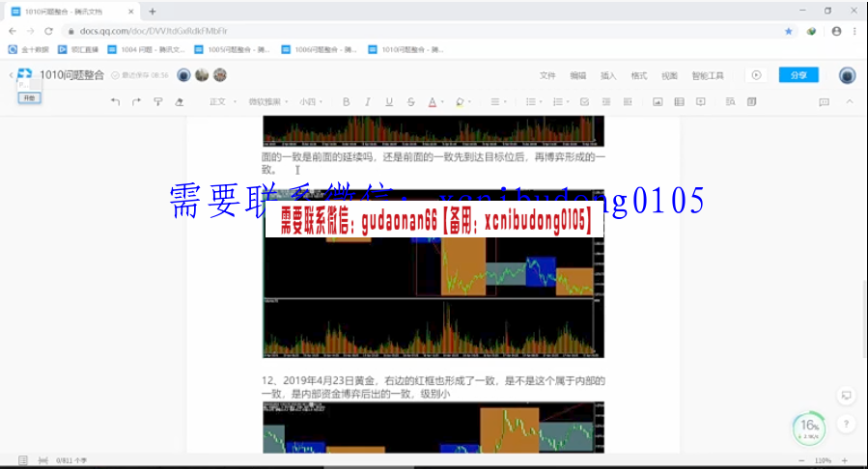Apply highlight color with marker icon
Screen dimensions: 868x469
[460, 101]
